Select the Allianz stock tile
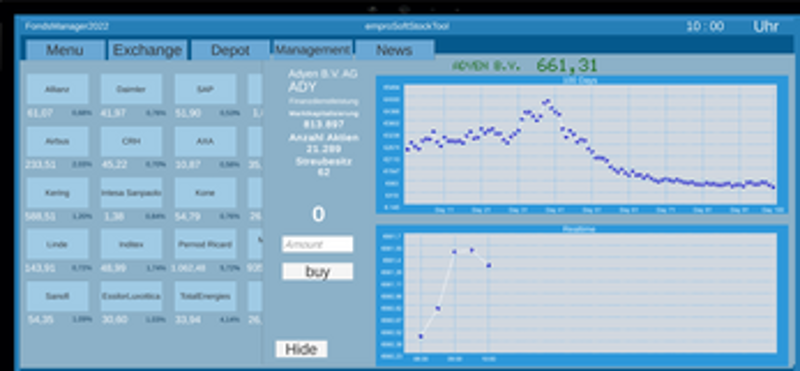The width and height of the screenshot is (800, 371). pos(57,89)
